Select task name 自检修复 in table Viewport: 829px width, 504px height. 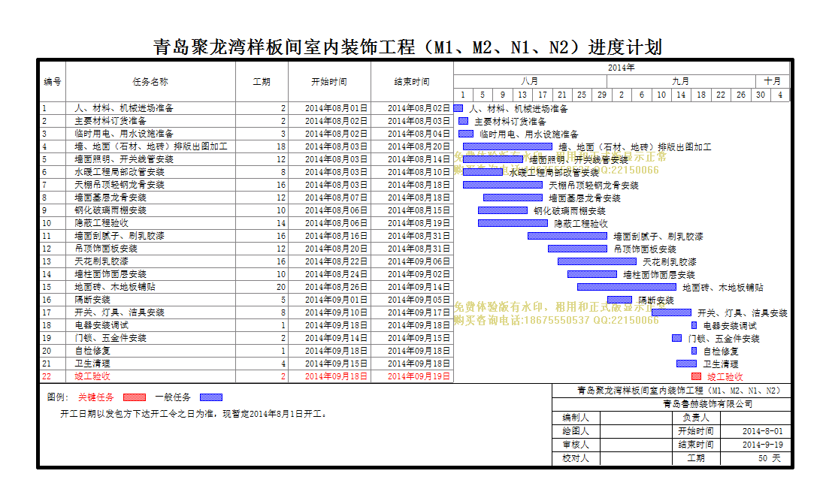[x=92, y=351]
